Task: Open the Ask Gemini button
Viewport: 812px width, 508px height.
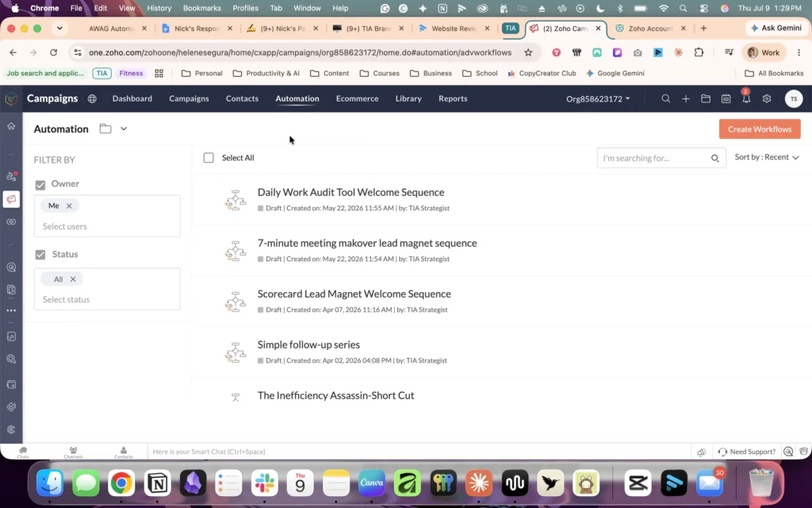Action: tap(776, 28)
